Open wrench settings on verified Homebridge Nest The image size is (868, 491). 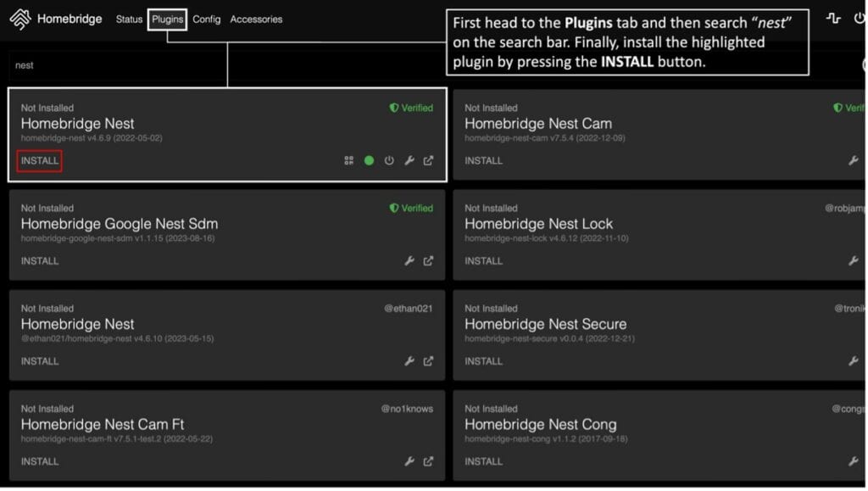(x=409, y=161)
